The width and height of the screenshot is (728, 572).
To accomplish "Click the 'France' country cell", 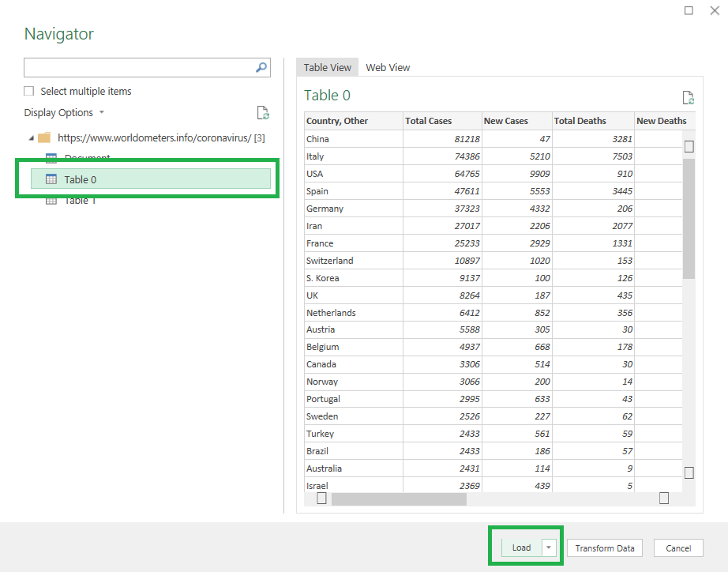I will tap(353, 243).
